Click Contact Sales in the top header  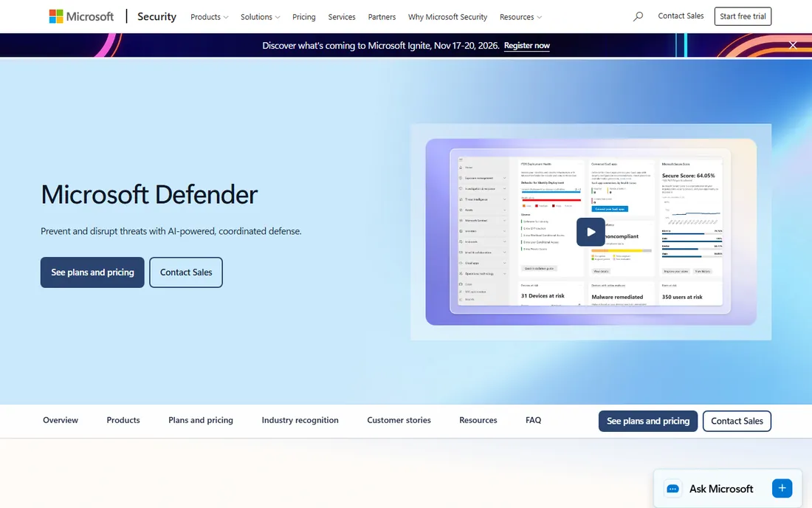681,16
